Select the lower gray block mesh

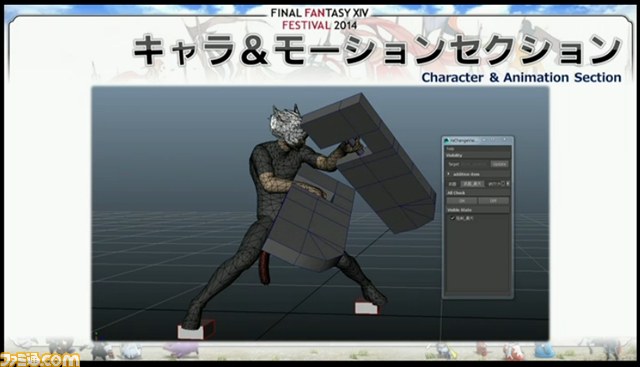click(308, 220)
